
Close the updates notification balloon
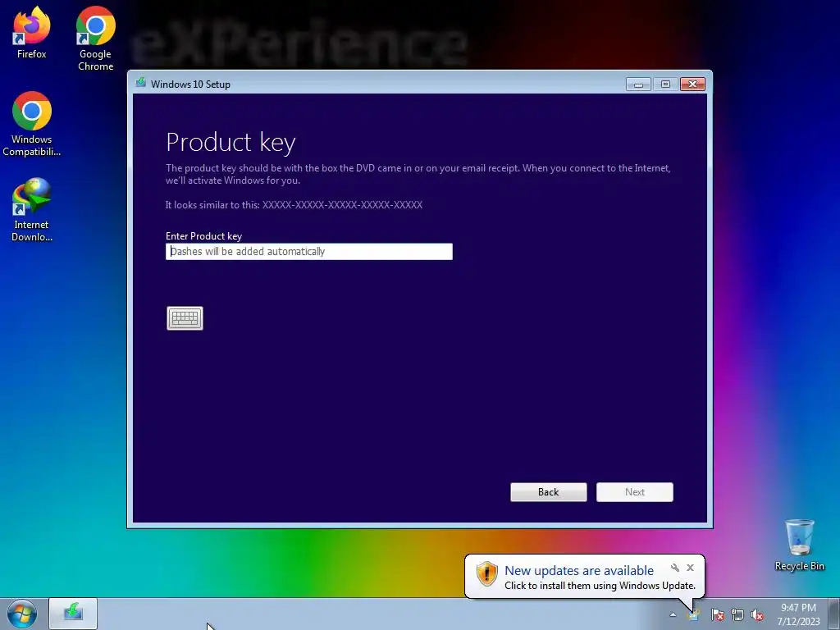(690, 568)
